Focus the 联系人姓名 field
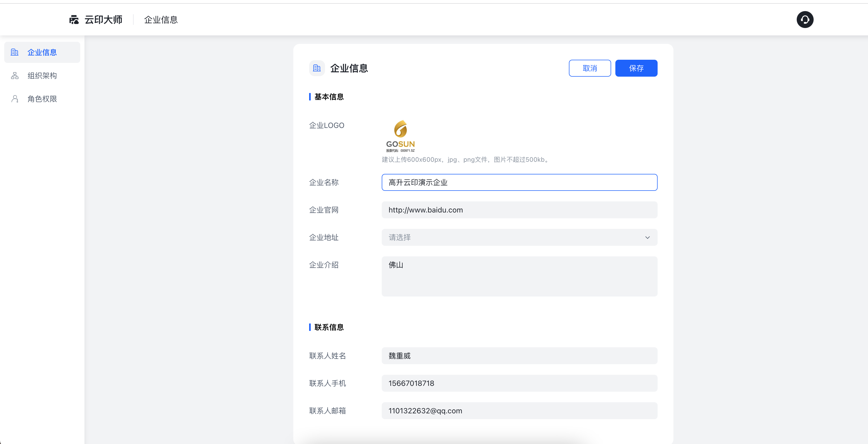Image resolution: width=868 pixels, height=444 pixels. (x=519, y=356)
